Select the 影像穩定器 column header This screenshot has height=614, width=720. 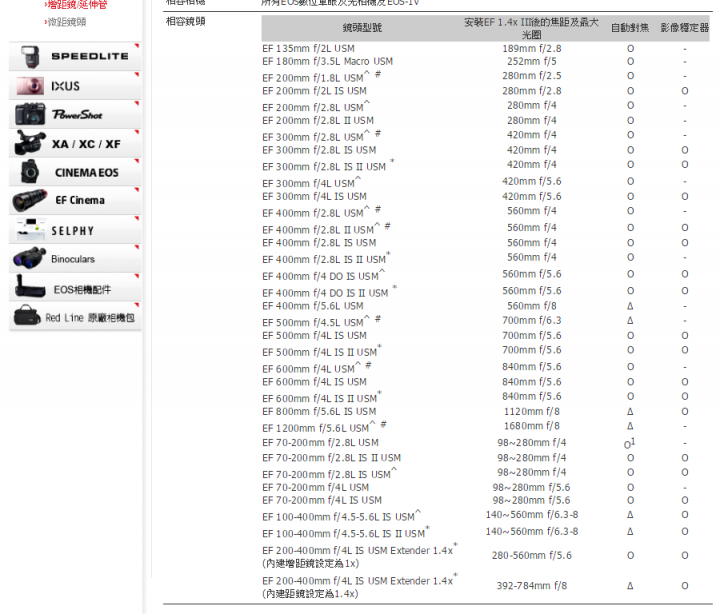684,28
